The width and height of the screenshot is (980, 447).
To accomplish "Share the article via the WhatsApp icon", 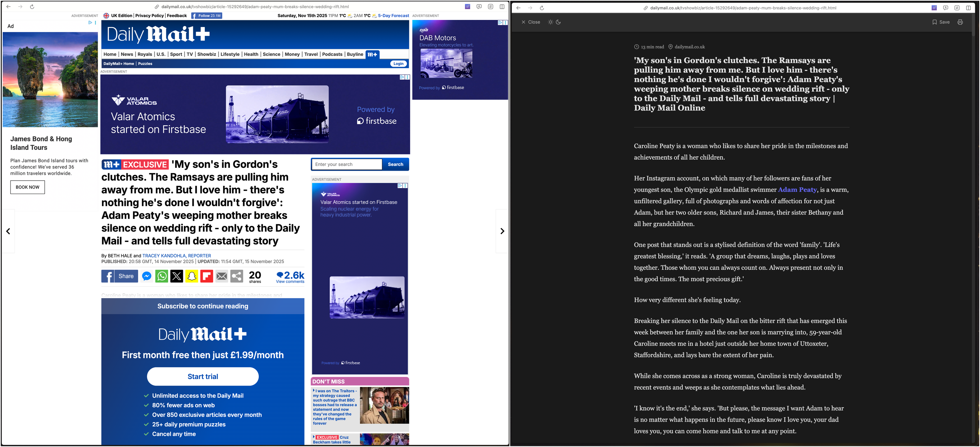I will click(x=161, y=276).
